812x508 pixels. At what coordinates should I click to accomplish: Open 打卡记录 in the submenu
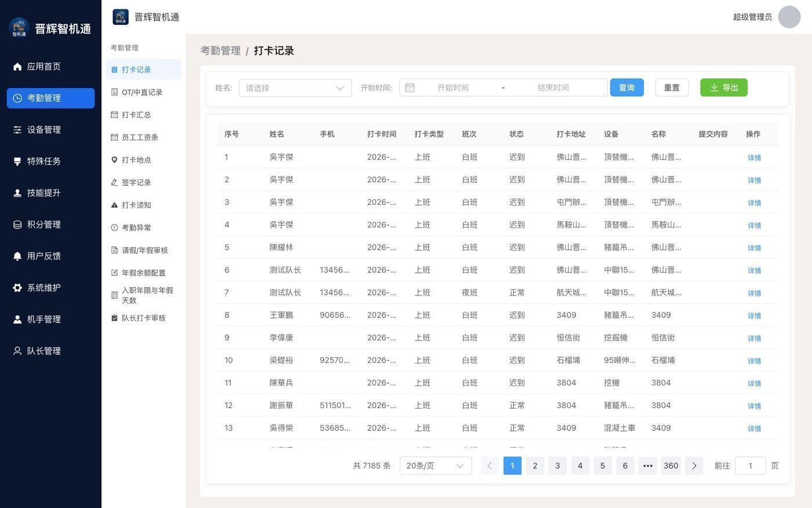(144, 70)
